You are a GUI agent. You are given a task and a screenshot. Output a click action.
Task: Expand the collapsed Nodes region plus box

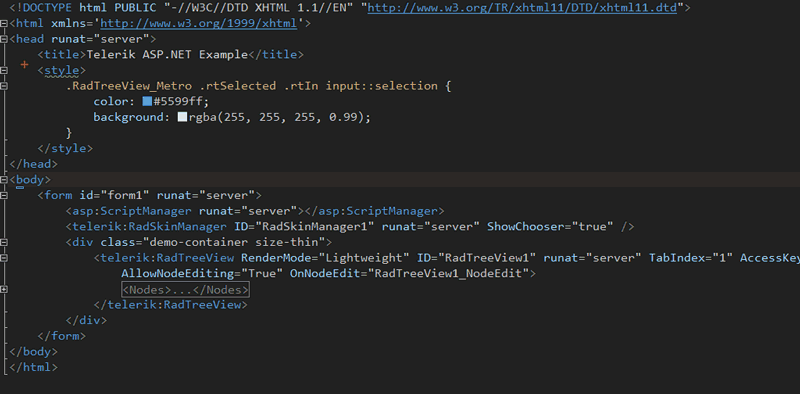tap(4, 290)
